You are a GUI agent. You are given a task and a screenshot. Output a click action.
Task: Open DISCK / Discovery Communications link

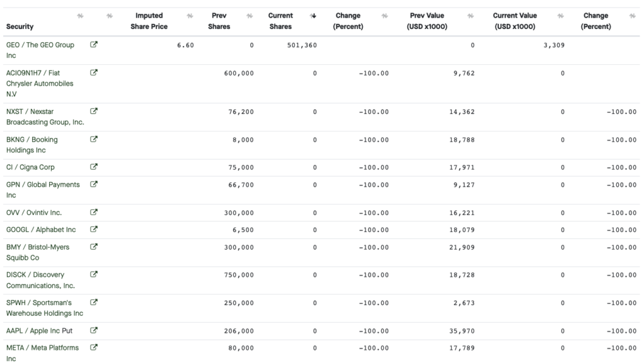(40, 280)
